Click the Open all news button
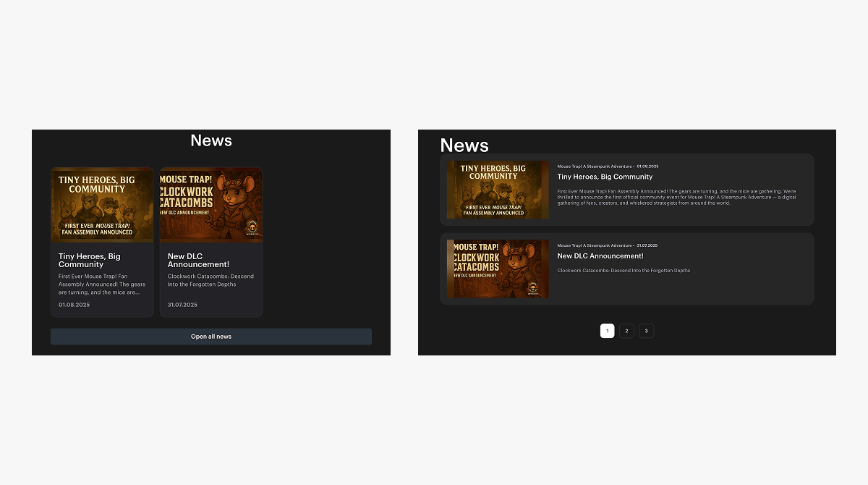The image size is (868, 485). coord(210,337)
